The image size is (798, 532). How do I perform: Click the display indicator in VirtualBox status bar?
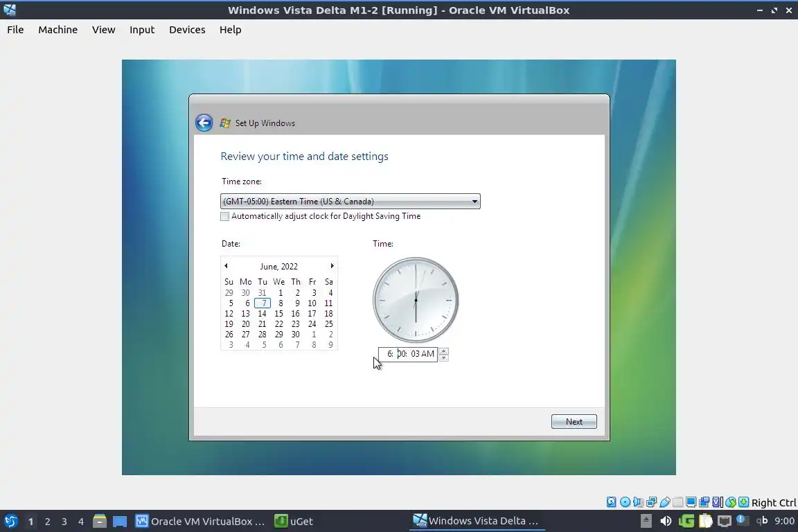pyautogui.click(x=691, y=502)
